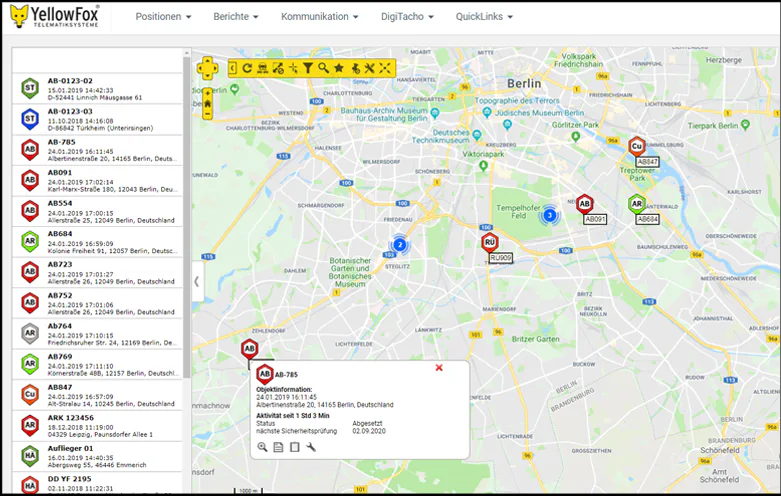This screenshot has height=496, width=781.
Task: Select vehicle AB752 in the list
Action: (x=98, y=303)
